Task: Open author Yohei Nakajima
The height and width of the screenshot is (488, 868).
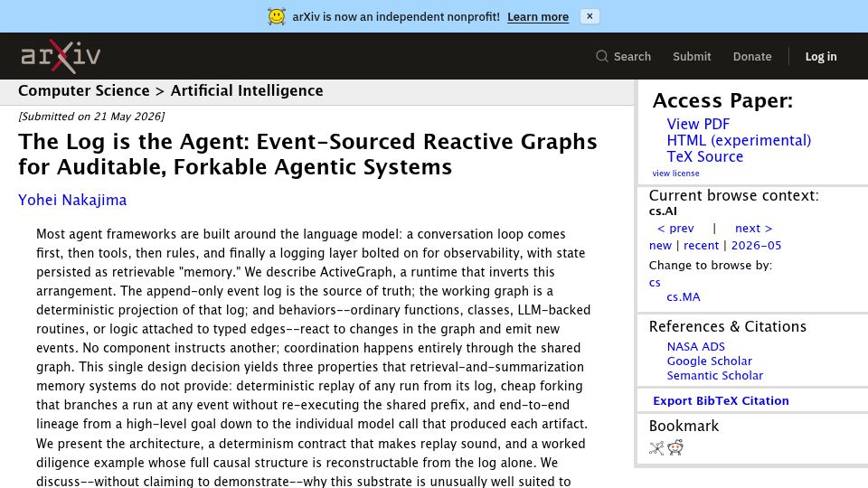Action: click(x=72, y=200)
